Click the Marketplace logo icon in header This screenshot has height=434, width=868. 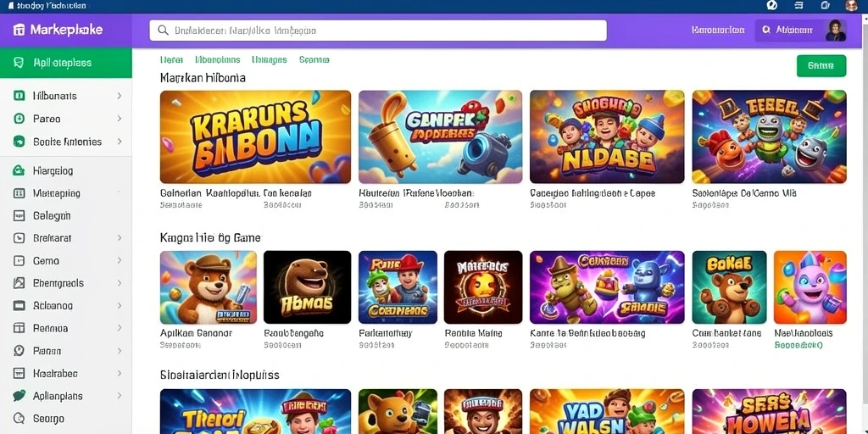19,30
